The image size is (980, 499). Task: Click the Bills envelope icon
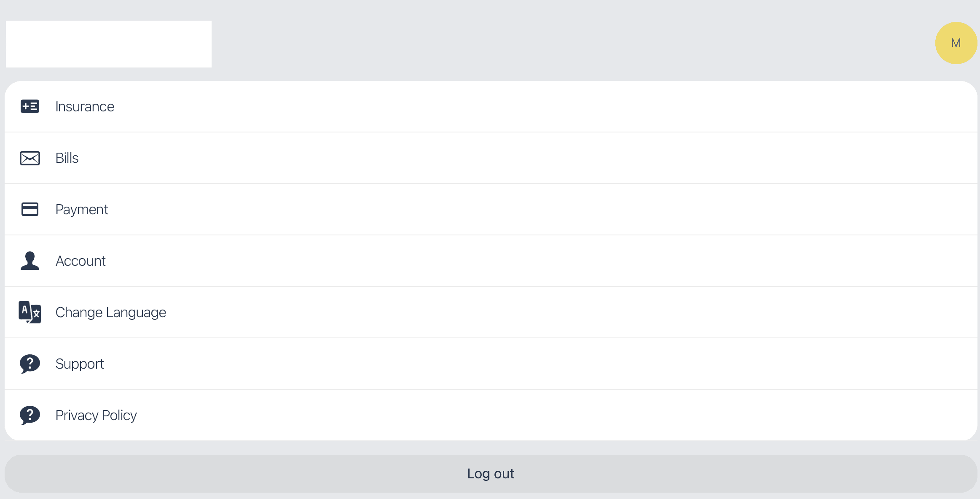pos(30,158)
